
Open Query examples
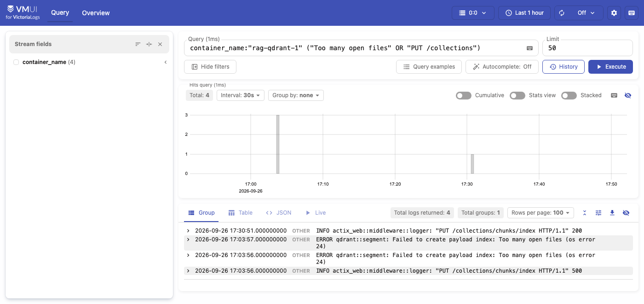click(429, 67)
